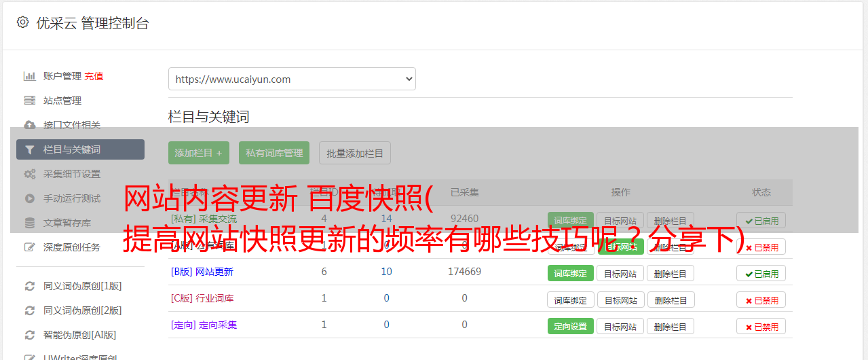
Task: Click 定向设置 for 定向采集 row
Action: [571, 327]
